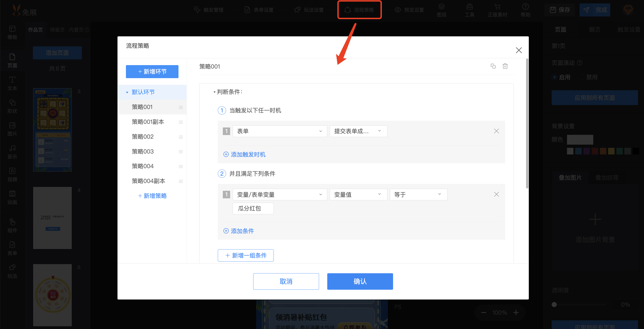Switch to the 叠加纹理 tab
The height and width of the screenshot is (329, 644).
tap(607, 178)
